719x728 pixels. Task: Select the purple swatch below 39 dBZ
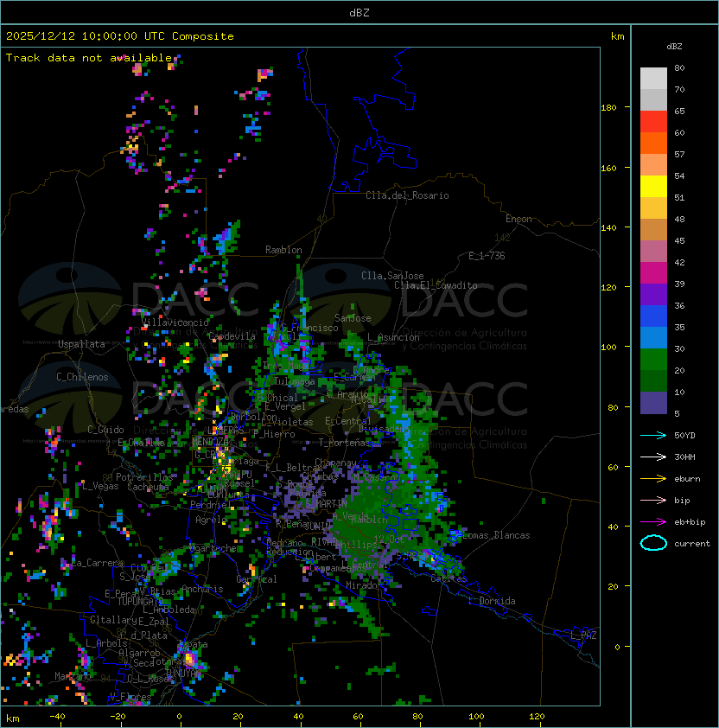[x=653, y=294]
